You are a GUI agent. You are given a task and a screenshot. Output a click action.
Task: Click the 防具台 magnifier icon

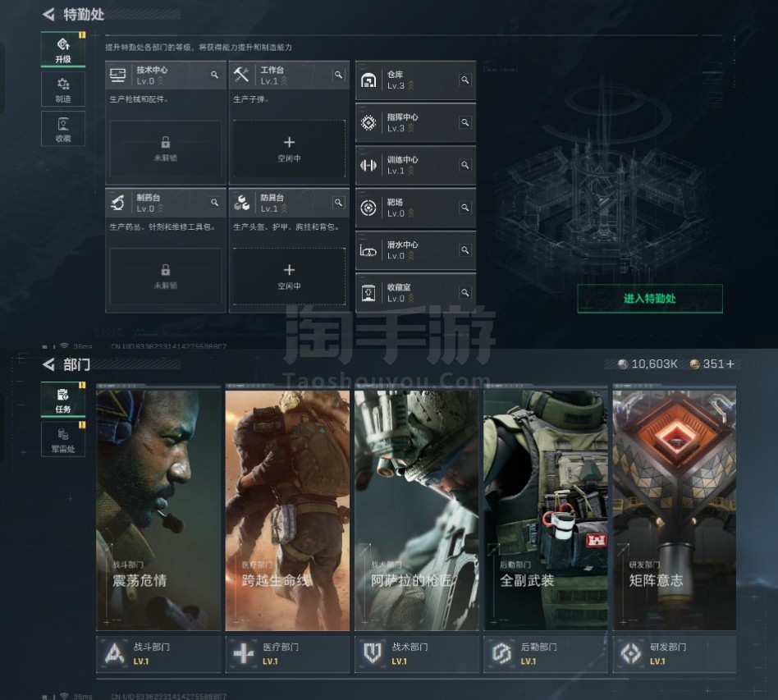[x=338, y=203]
